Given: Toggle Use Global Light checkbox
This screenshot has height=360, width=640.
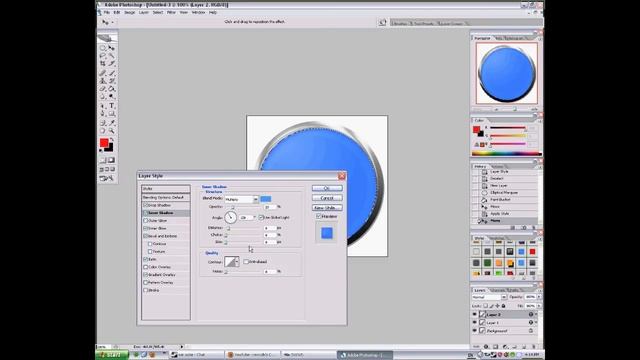Looking at the screenshot, I should click(261, 218).
